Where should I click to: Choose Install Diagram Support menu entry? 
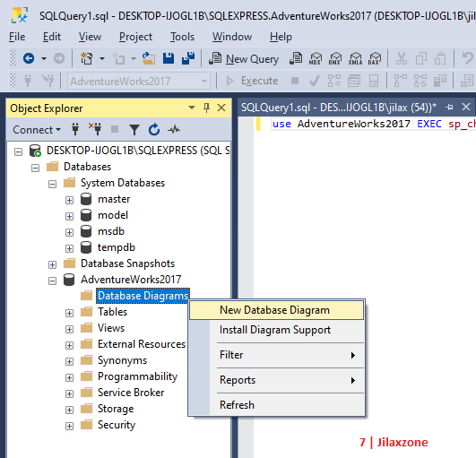[276, 330]
